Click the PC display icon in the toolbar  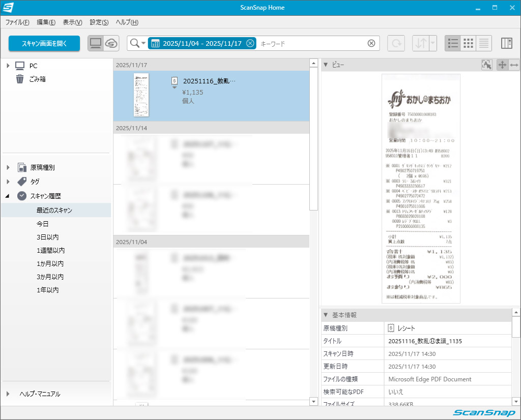[95, 43]
